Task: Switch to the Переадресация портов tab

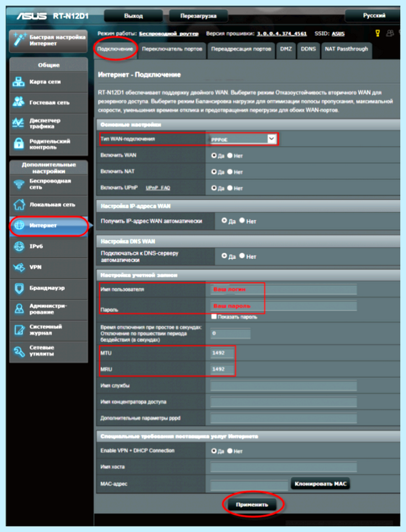Action: point(241,49)
